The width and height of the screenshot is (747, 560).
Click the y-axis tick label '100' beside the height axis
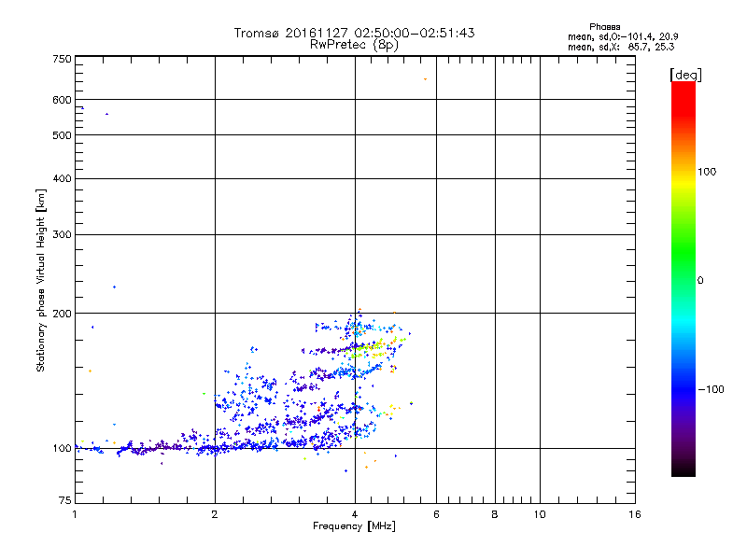[x=62, y=449]
